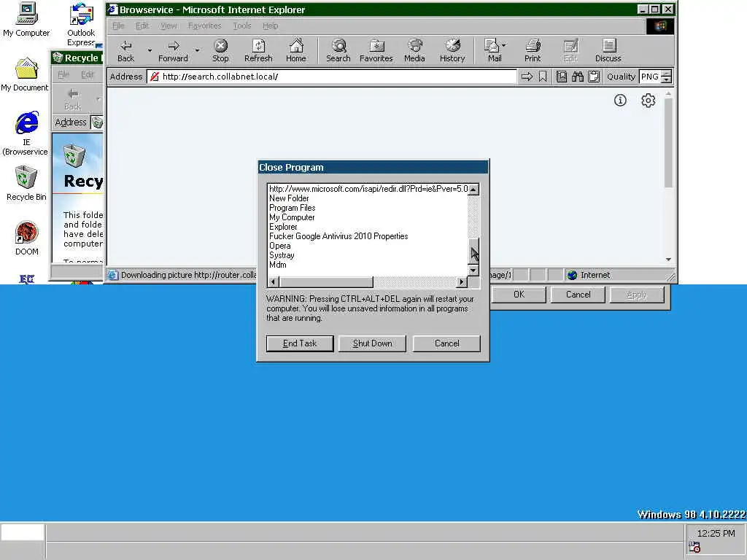The width and height of the screenshot is (747, 560).
Task: Click the task list scroll down arrow
Action: [x=473, y=271]
